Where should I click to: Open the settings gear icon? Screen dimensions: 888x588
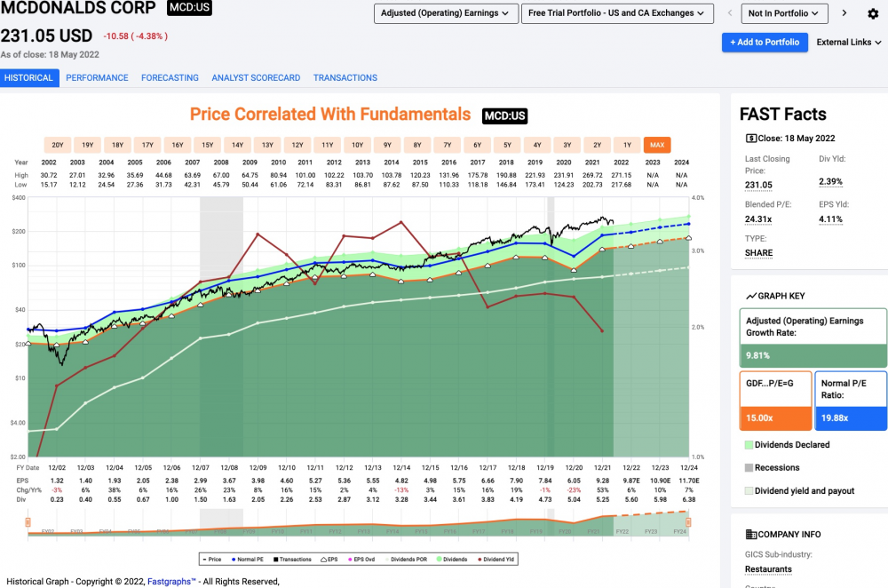pos(873,13)
